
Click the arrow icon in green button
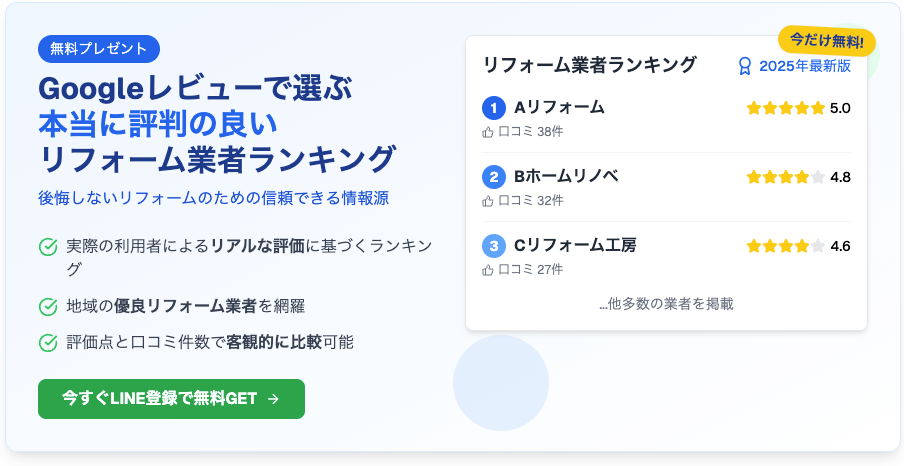point(274,399)
